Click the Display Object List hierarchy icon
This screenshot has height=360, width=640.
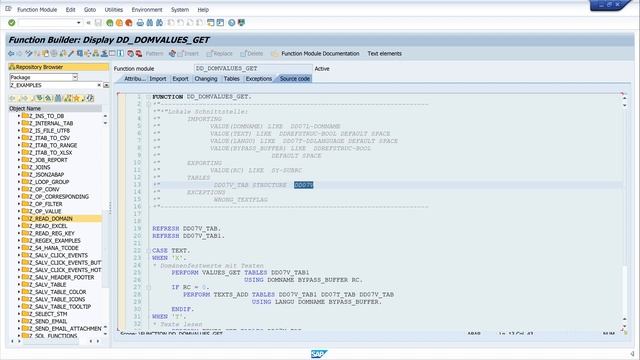[x=96, y=53]
